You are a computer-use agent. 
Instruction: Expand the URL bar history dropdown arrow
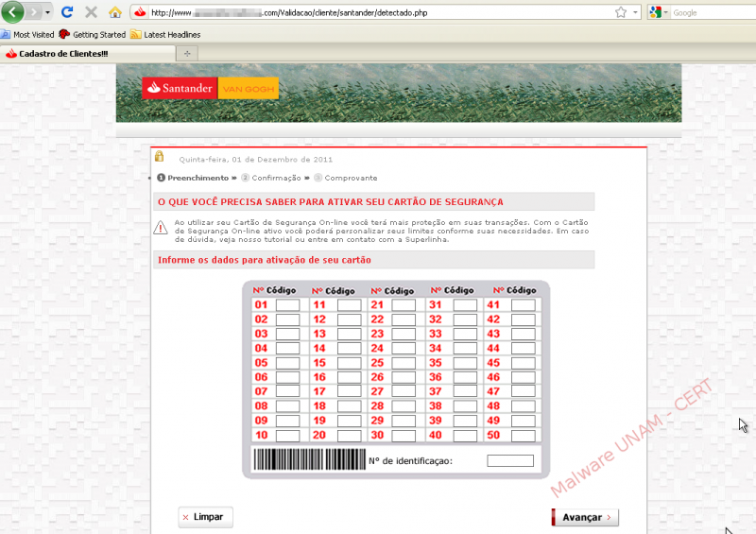[636, 12]
